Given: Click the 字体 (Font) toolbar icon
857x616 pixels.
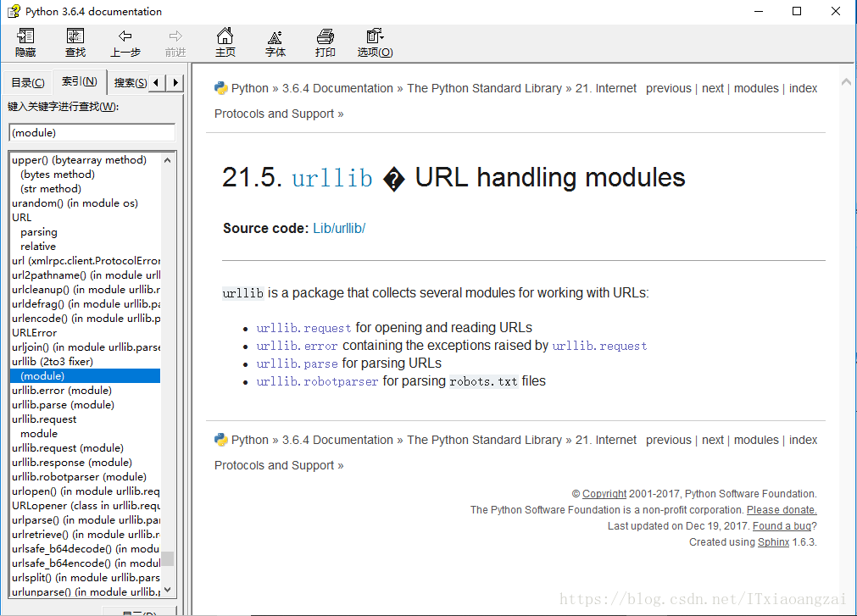Looking at the screenshot, I should point(275,42).
